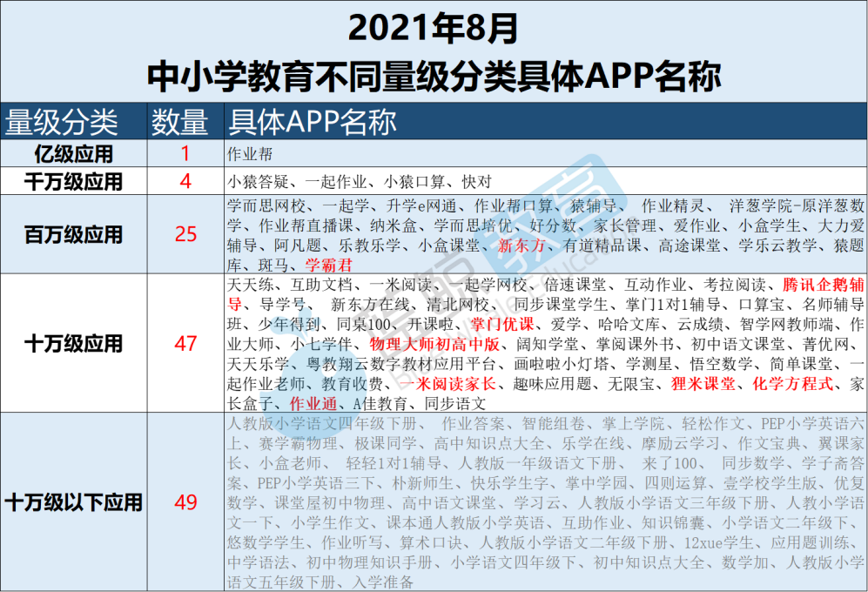Click the app name '纳米盒'
The image size is (868, 592).
pyautogui.click(x=394, y=226)
